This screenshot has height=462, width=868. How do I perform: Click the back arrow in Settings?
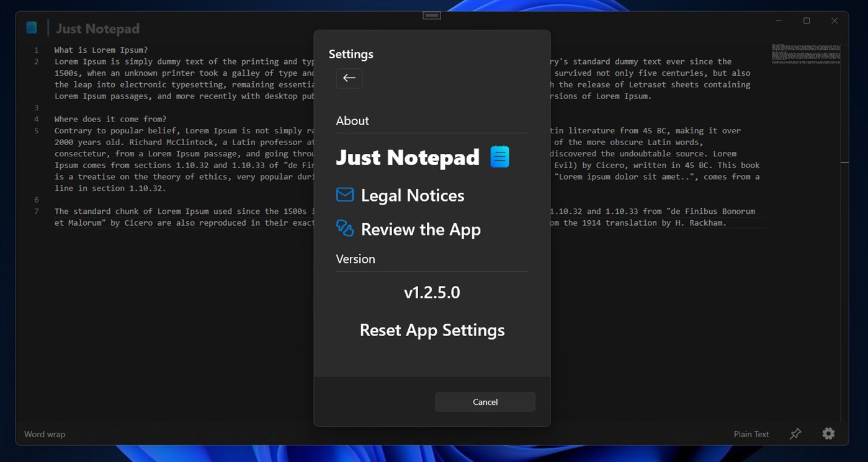[349, 78]
